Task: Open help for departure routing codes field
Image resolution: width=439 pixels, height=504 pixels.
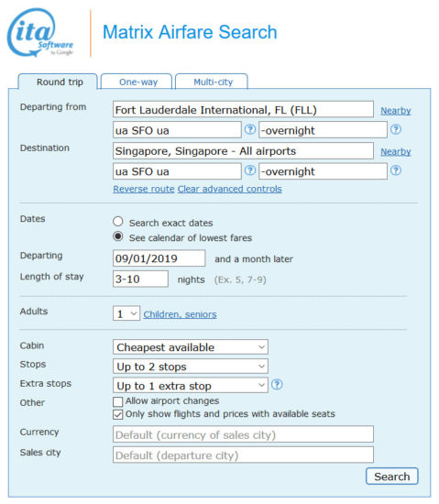Action: point(250,129)
